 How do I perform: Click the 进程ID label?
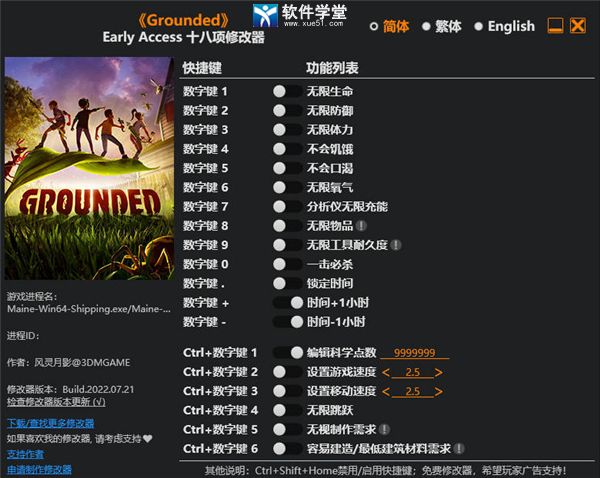click(x=23, y=336)
